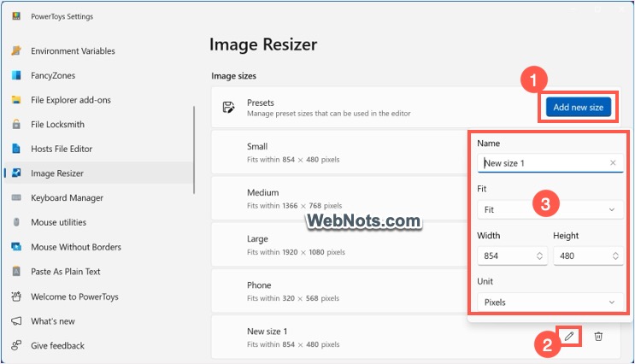Select the Medium preset row
This screenshot has width=635, height=364.
[339, 198]
